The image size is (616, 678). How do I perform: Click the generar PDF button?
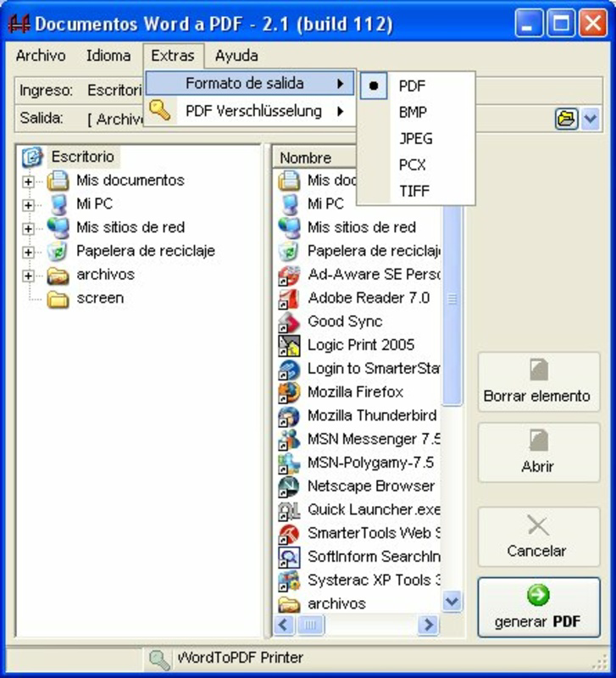539,608
